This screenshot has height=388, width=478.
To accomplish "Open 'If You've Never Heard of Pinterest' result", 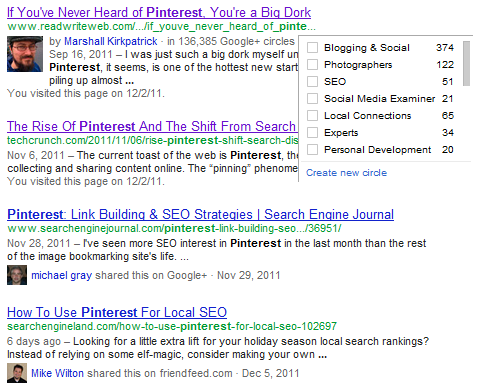I will pos(159,13).
